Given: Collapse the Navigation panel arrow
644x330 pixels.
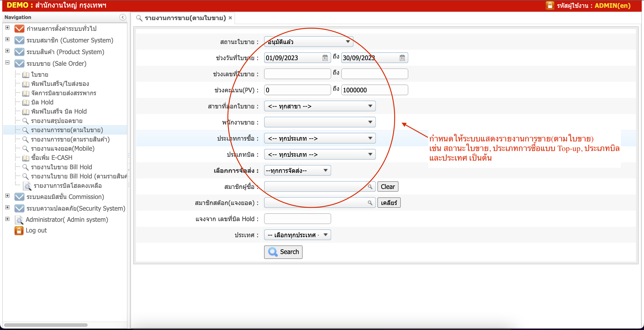Looking at the screenshot, I should pos(123,17).
